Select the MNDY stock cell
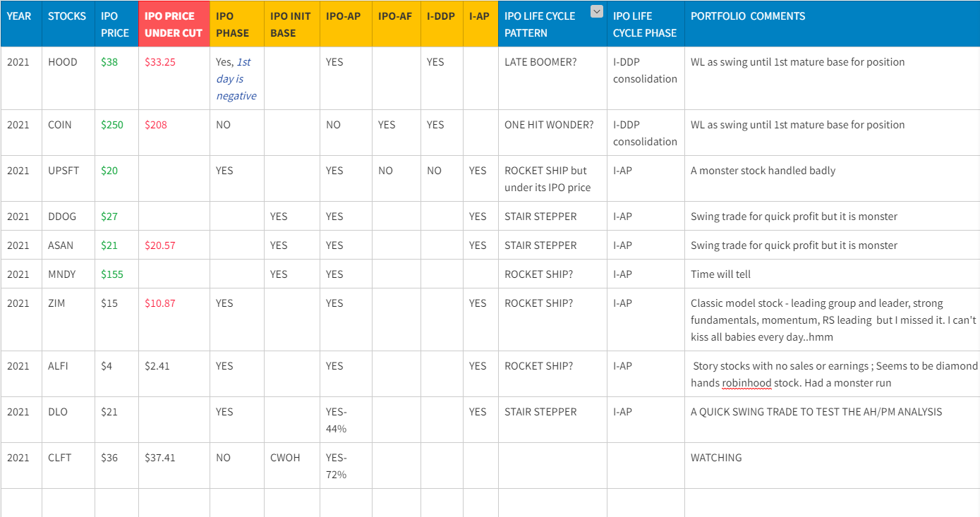Screen dimensions: 980x517 (68, 274)
